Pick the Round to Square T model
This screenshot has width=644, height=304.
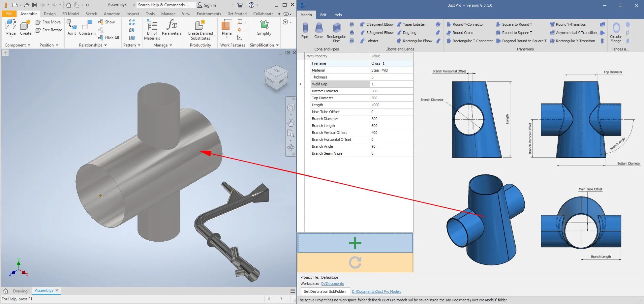point(514,33)
